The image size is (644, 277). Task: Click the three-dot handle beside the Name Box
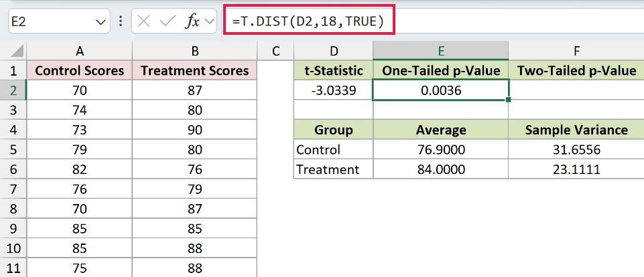click(x=121, y=22)
